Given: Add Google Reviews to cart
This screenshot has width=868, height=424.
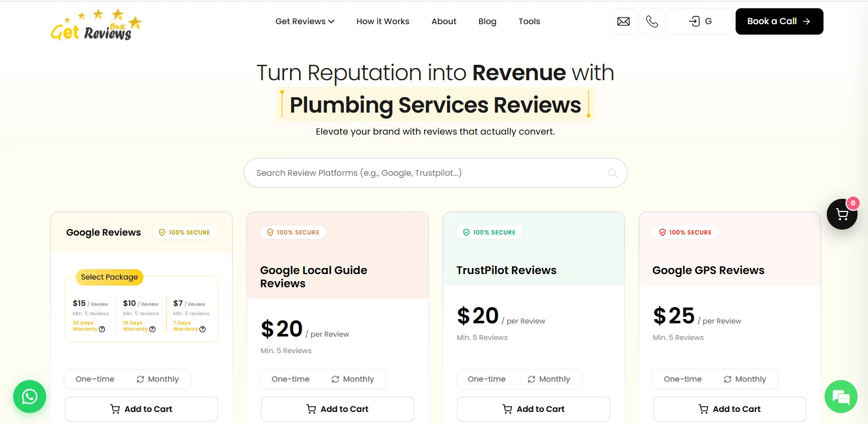Looking at the screenshot, I should click(141, 409).
